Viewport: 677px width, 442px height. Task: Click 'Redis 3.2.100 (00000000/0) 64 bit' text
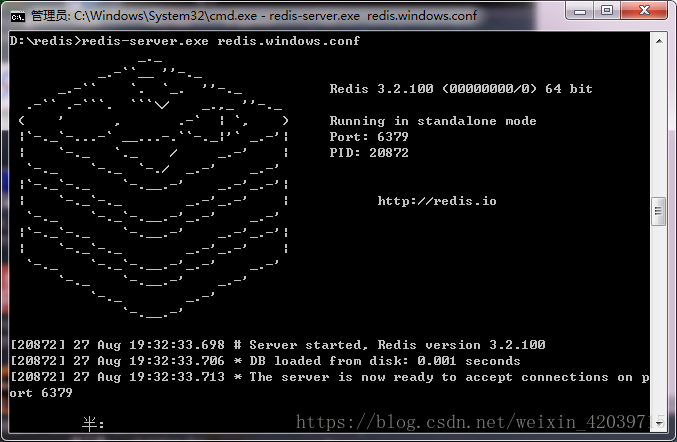coord(461,89)
